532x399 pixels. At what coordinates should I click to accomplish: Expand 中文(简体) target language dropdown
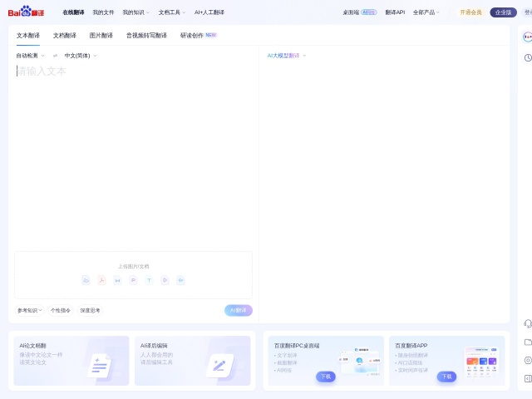click(81, 56)
